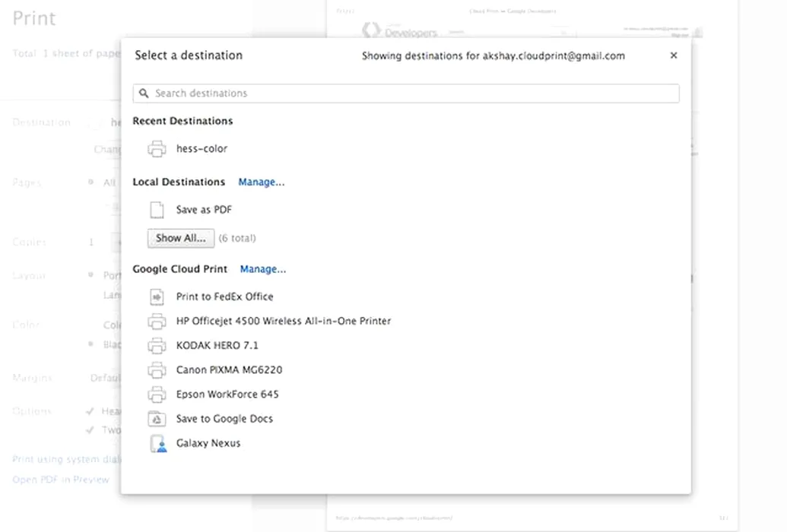This screenshot has width=787, height=532.
Task: Toggle Two-sided checkbox in Print panel
Action: click(x=90, y=430)
